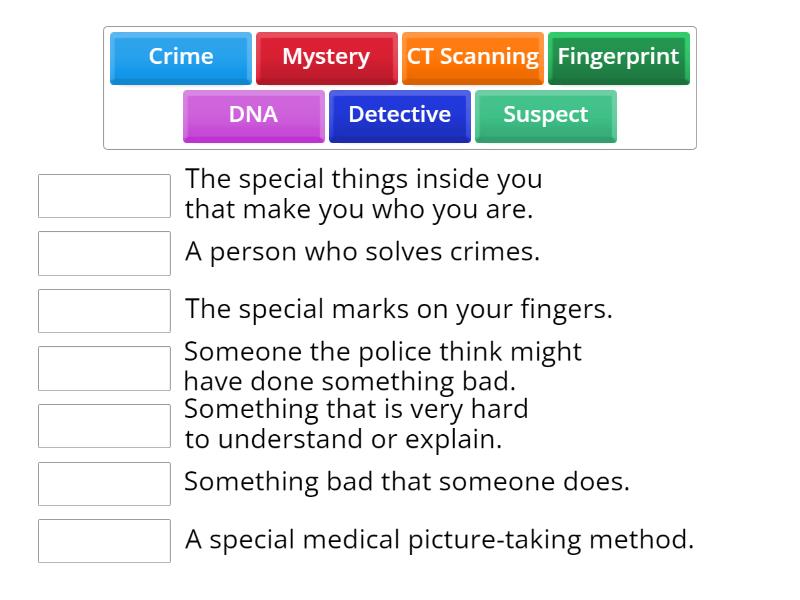Click the definition mentioning the police
This screenshot has height=600, width=800.
coord(383,366)
